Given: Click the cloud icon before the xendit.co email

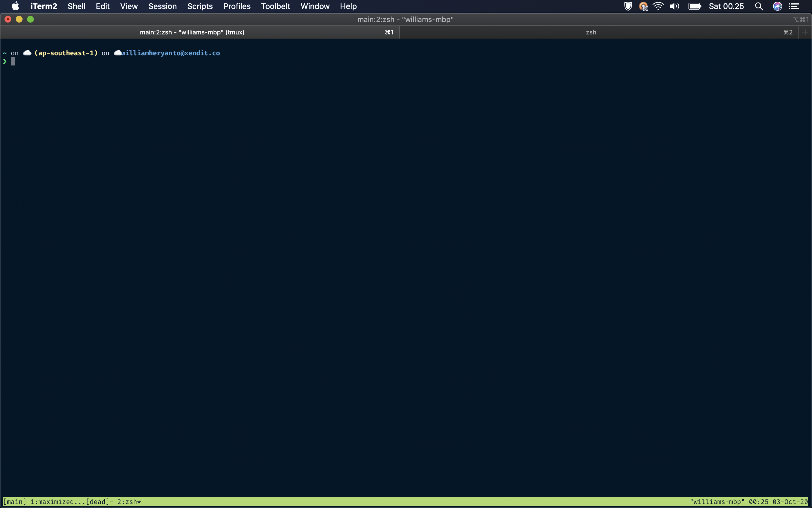Looking at the screenshot, I should tap(118, 53).
